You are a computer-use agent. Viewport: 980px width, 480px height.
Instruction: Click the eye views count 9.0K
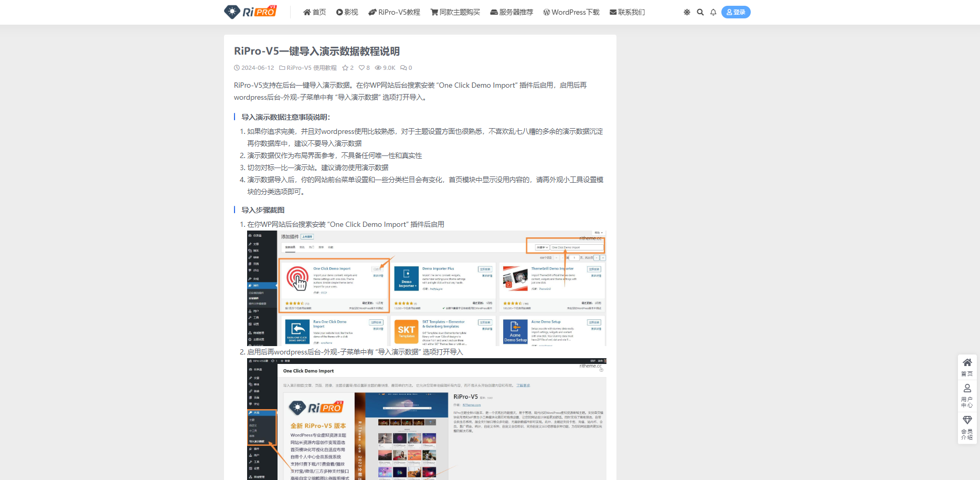tap(385, 68)
